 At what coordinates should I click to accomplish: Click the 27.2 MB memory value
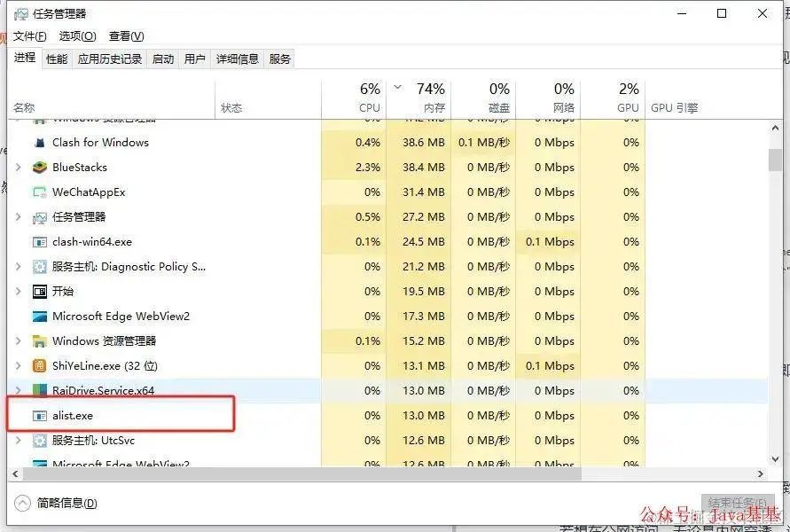423,217
